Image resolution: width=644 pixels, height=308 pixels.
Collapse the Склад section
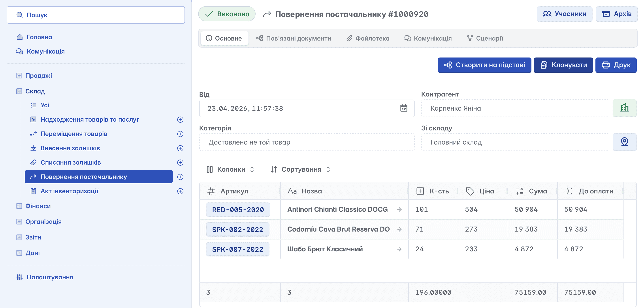tap(19, 91)
